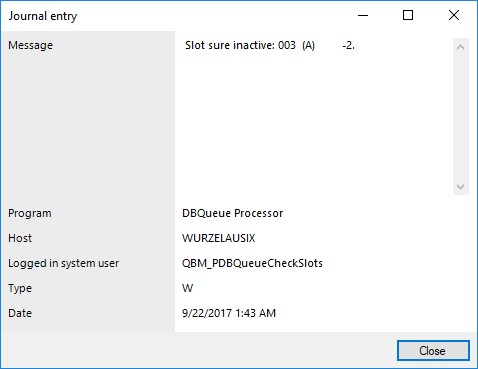The height and width of the screenshot is (369, 478).
Task: Click the Logged in system user label
Action: 63,263
